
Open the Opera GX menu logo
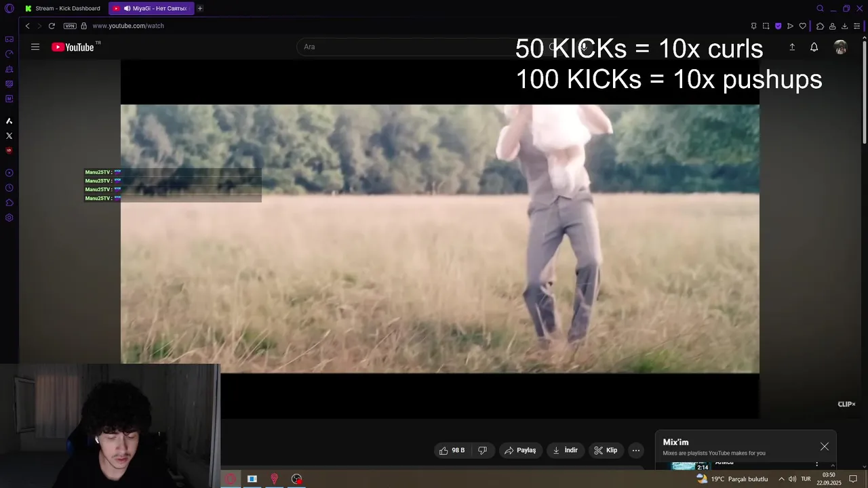click(x=9, y=9)
